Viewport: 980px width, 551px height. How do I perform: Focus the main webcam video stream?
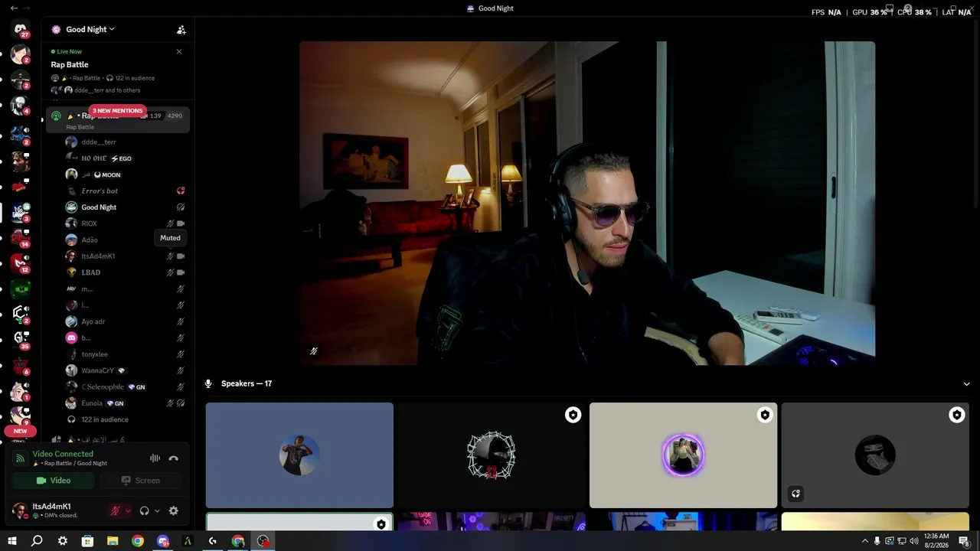[x=587, y=203]
